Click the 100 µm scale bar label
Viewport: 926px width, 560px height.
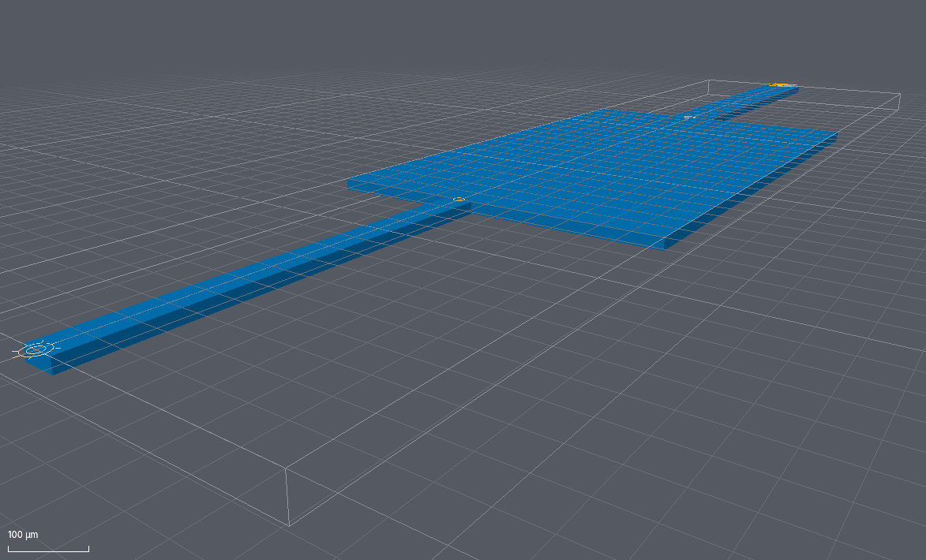(23, 535)
